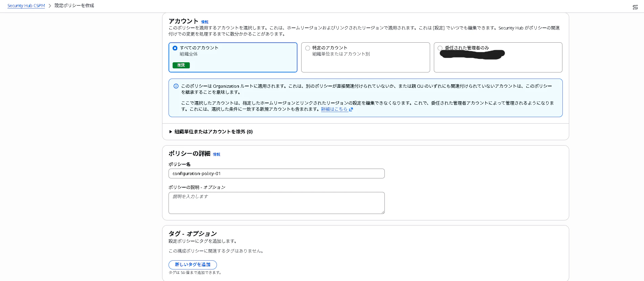The image size is (644, 281).
Task: Click the この構成ポリシーに関連するタグはありません text
Action: 217,251
